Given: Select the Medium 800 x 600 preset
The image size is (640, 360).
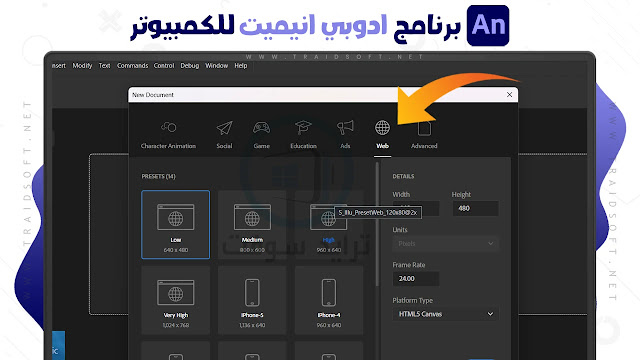Looking at the screenshot, I should pos(252,224).
